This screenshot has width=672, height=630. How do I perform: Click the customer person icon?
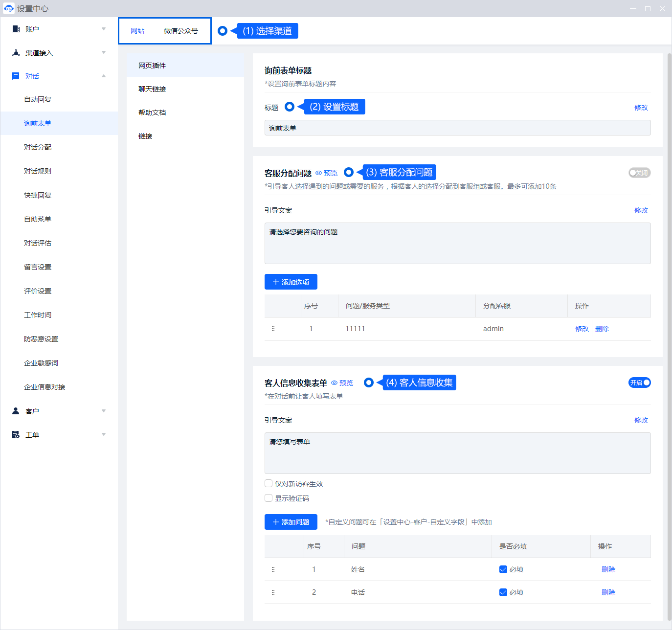[16, 411]
